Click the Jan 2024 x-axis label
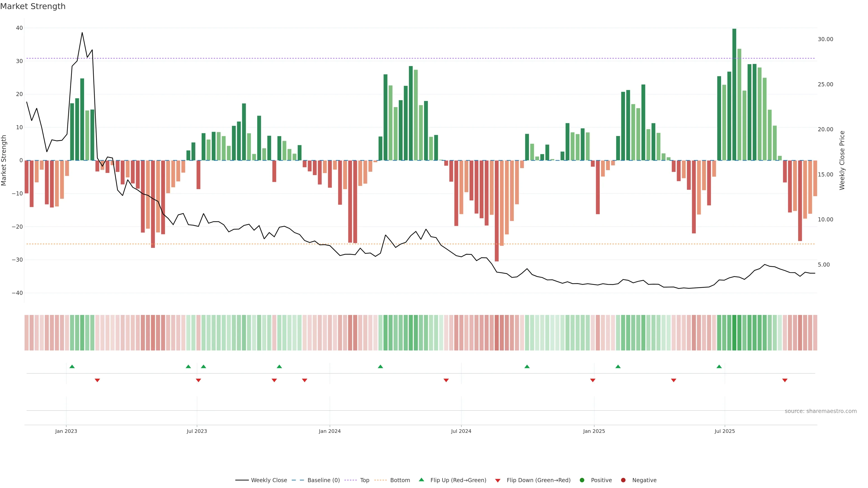The height and width of the screenshot is (488, 868). coord(330,431)
